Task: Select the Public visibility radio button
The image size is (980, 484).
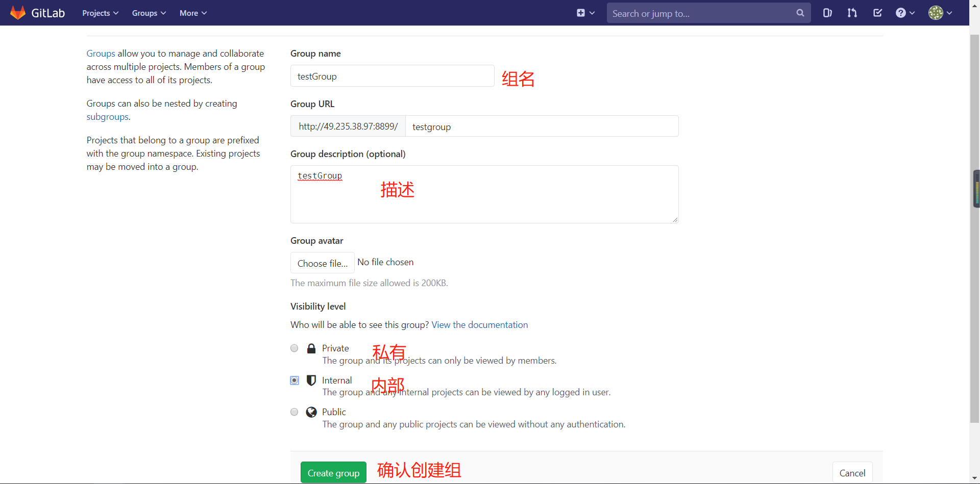Action: [294, 412]
